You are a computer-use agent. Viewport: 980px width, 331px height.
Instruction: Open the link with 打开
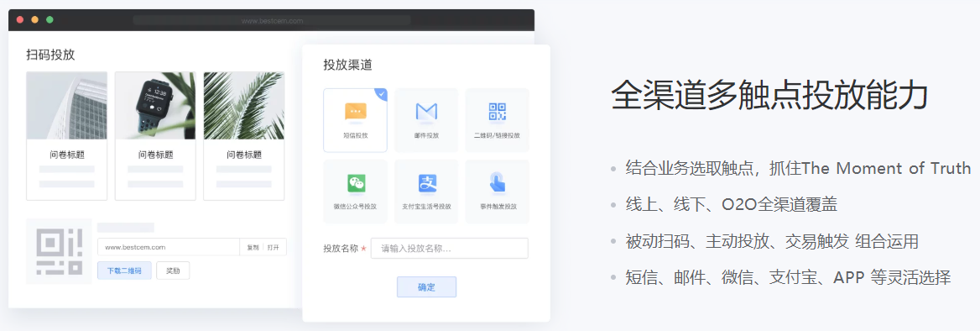tap(274, 247)
